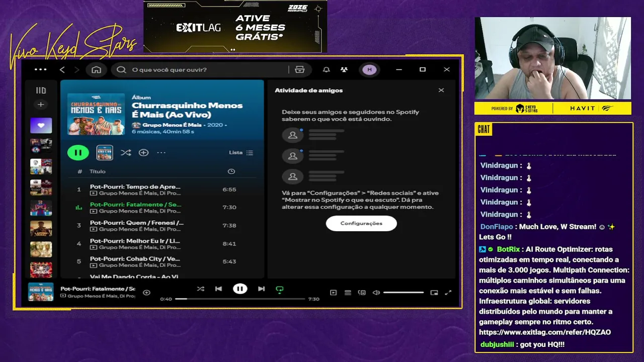Click the small album preview thumbnail
Viewport: 644px width, 362px height.
pos(105,152)
